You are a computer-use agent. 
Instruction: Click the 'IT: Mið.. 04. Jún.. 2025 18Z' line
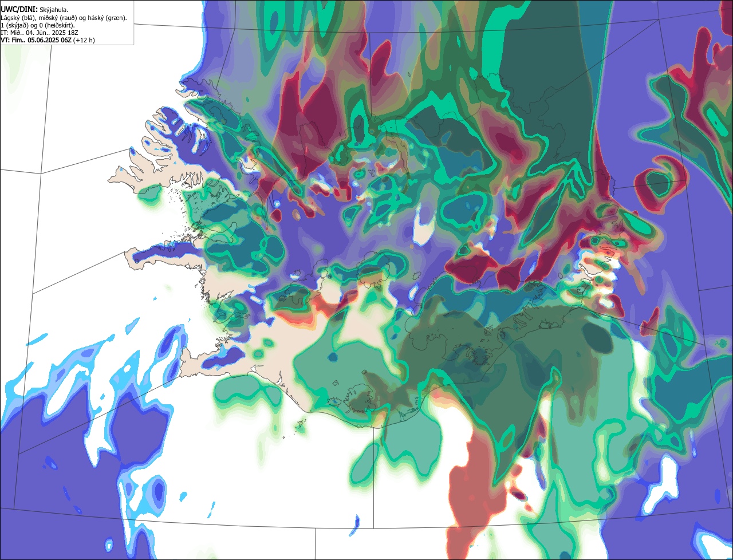(39, 33)
